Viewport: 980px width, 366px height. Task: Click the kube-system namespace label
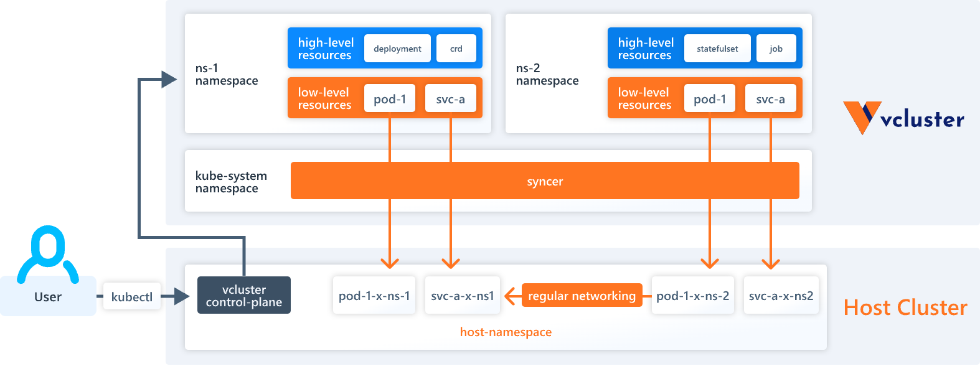click(x=231, y=182)
